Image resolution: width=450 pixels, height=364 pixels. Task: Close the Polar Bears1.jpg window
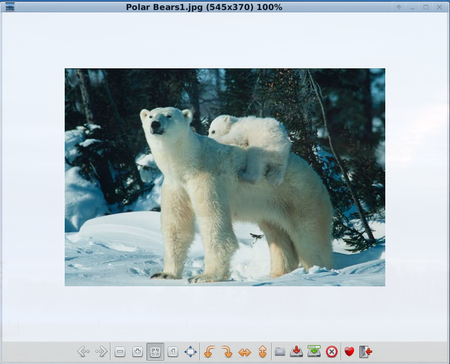coord(440,7)
